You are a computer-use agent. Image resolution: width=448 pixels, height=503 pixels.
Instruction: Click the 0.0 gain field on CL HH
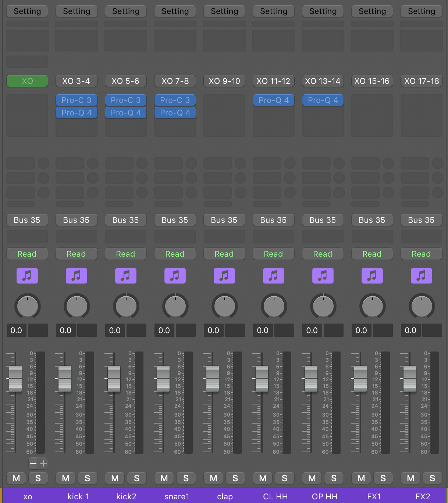[263, 330]
